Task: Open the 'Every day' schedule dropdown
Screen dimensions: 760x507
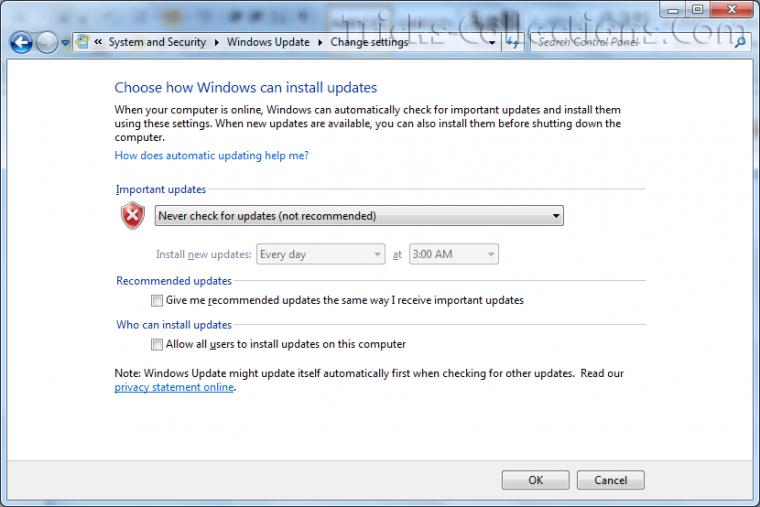Action: (320, 254)
